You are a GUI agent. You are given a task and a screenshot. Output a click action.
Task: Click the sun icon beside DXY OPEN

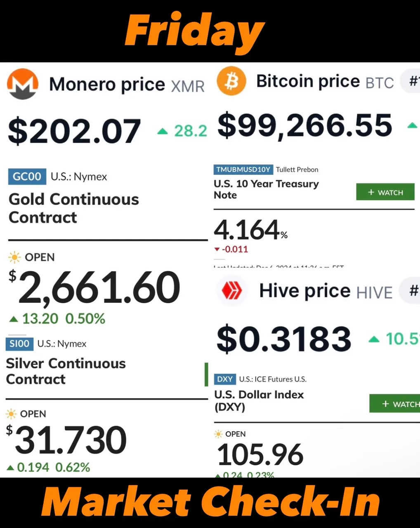(x=218, y=434)
